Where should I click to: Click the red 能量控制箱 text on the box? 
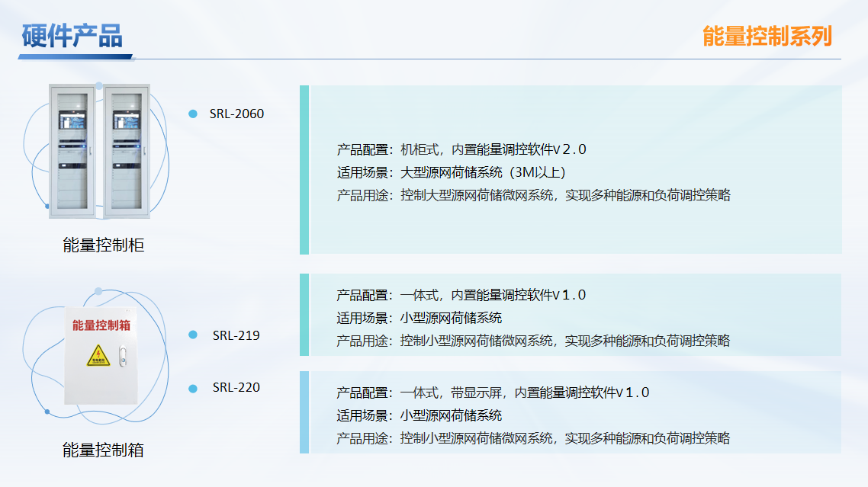coord(101,325)
